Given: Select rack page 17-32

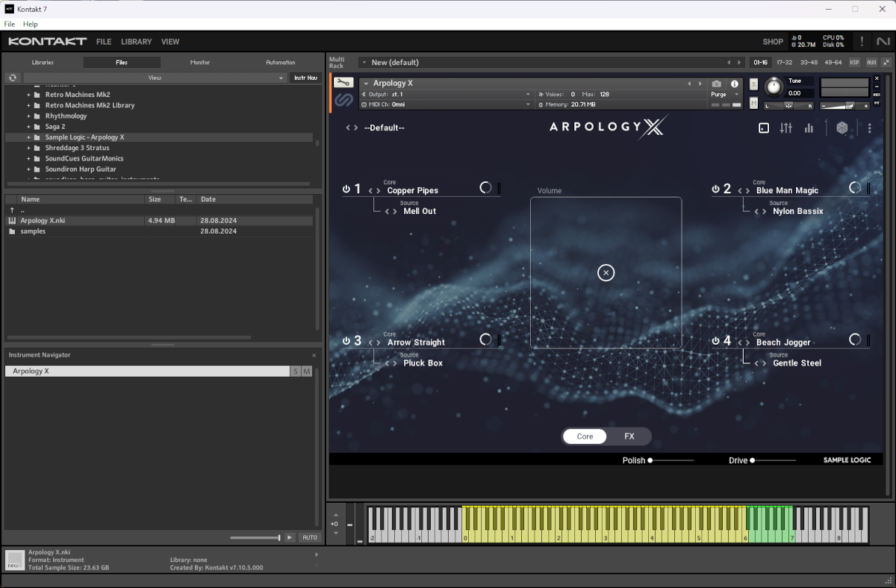Looking at the screenshot, I should (x=785, y=63).
